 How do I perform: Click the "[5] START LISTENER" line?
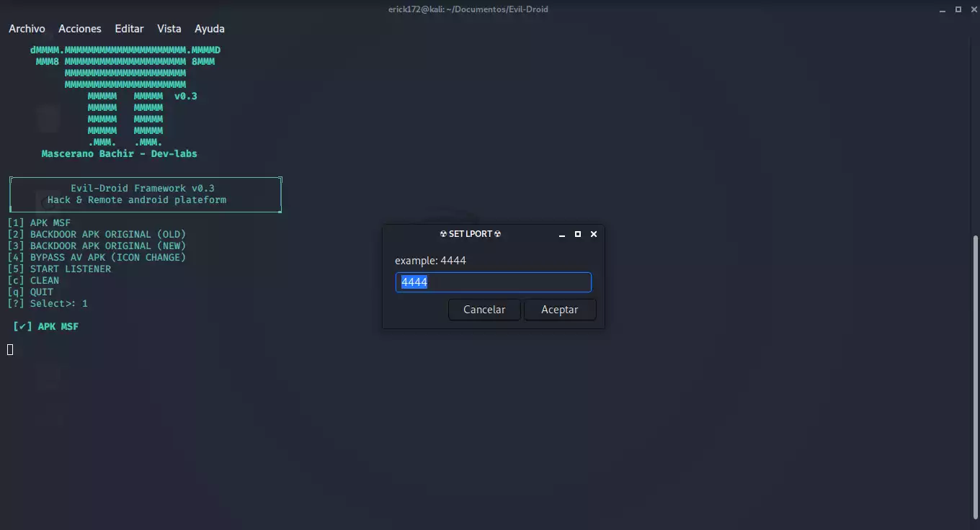59,269
